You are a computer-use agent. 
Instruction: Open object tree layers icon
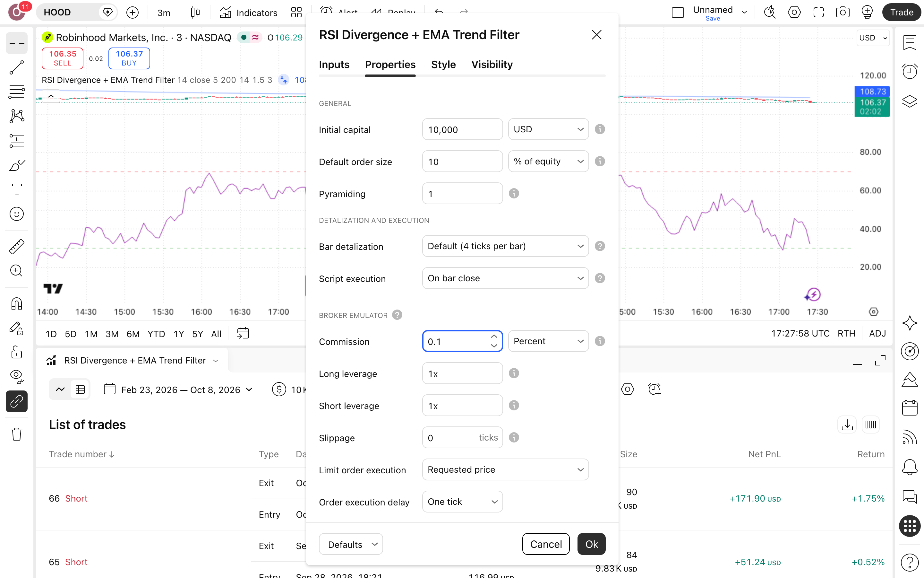point(910,101)
